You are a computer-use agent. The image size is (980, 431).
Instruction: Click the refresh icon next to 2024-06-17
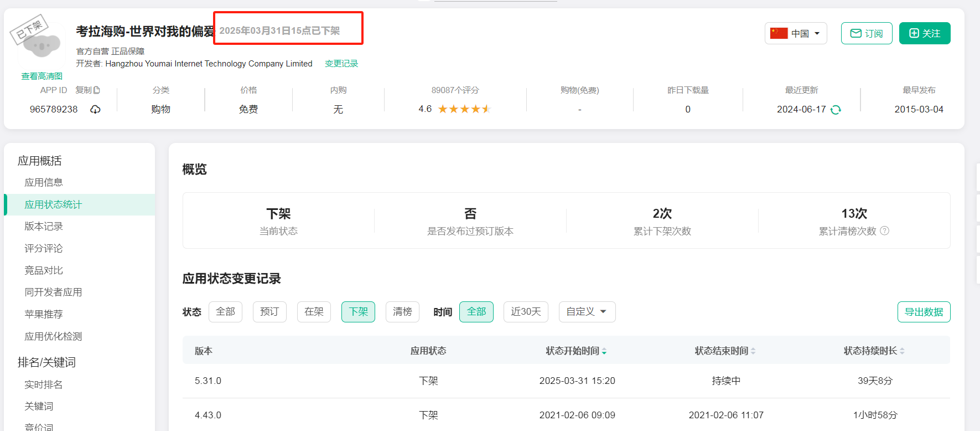tap(836, 110)
